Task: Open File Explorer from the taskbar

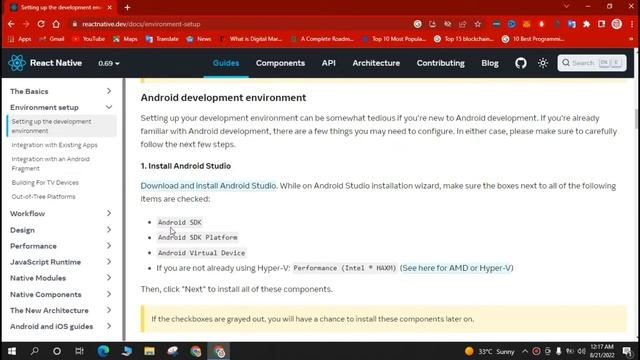Action: 149,351
